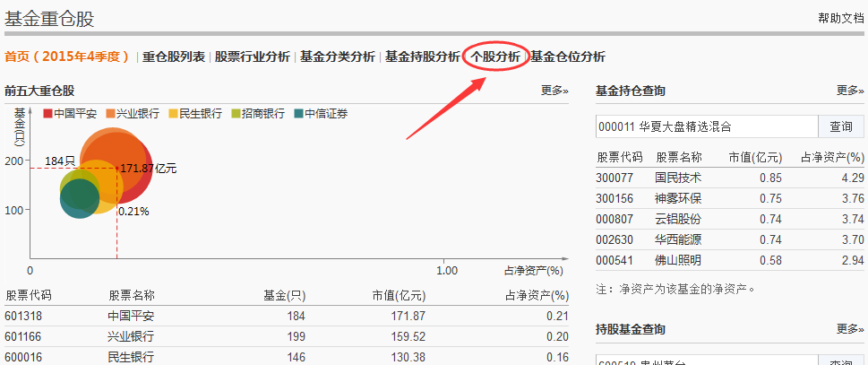Go to 基金持股分析 tab
This screenshot has height=365, width=868.
[422, 56]
